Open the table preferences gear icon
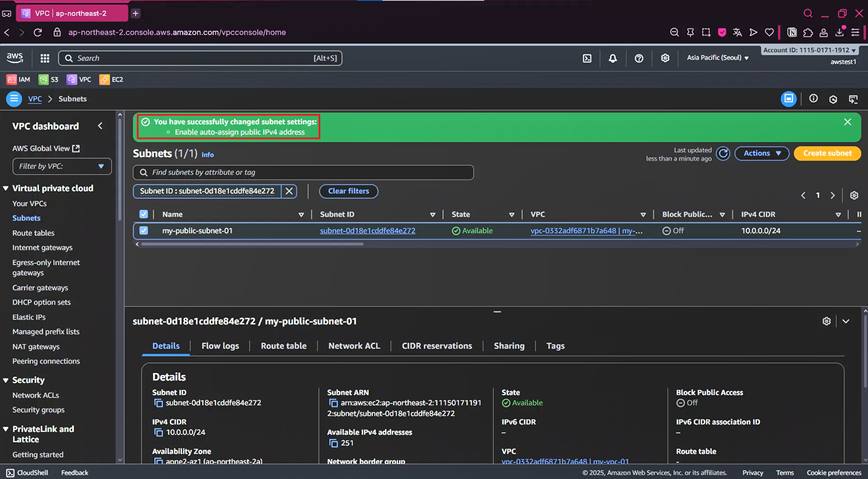This screenshot has height=479, width=868. 854,195
